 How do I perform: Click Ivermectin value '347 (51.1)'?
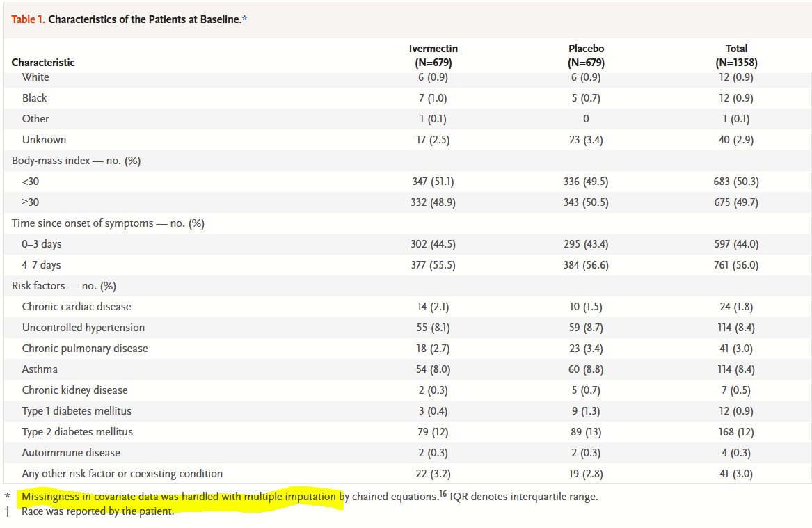coord(433,181)
